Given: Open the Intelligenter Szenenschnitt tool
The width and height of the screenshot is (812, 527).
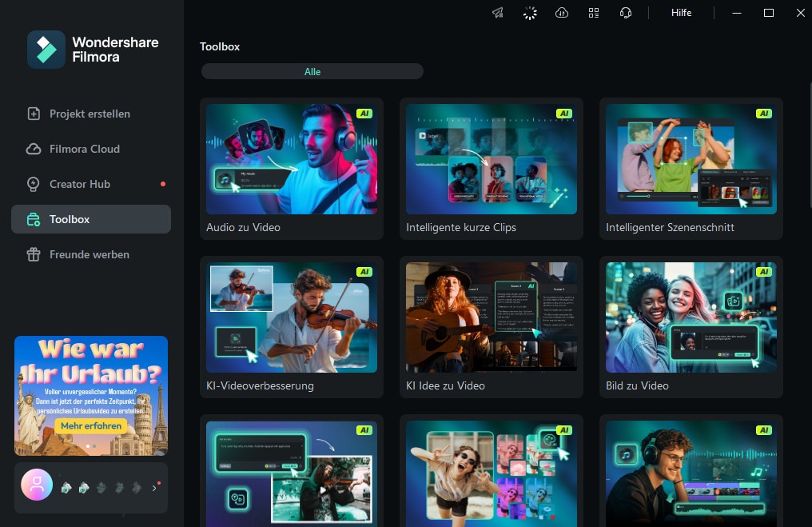Looking at the screenshot, I should (691, 169).
